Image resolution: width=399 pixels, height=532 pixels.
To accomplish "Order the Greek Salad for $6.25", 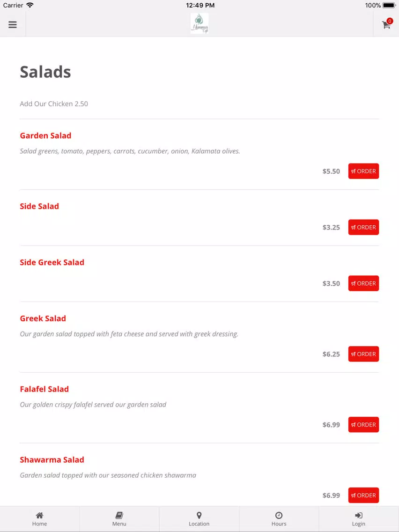I will [x=363, y=354].
